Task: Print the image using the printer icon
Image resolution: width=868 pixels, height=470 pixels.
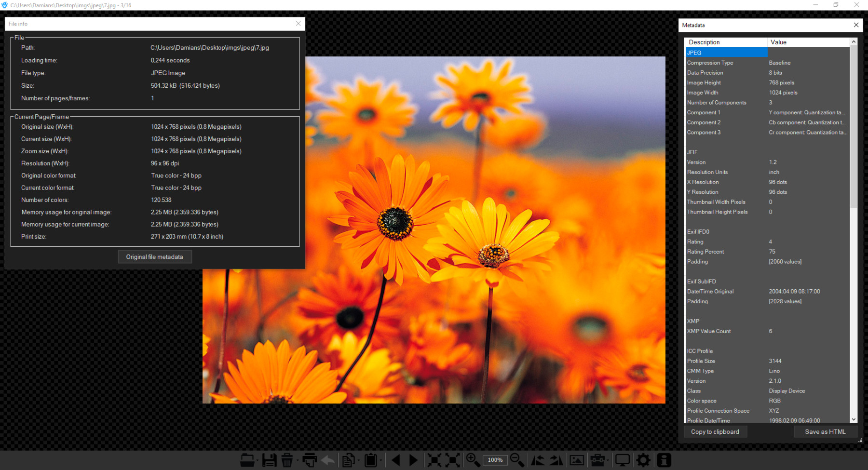Action: click(x=310, y=460)
